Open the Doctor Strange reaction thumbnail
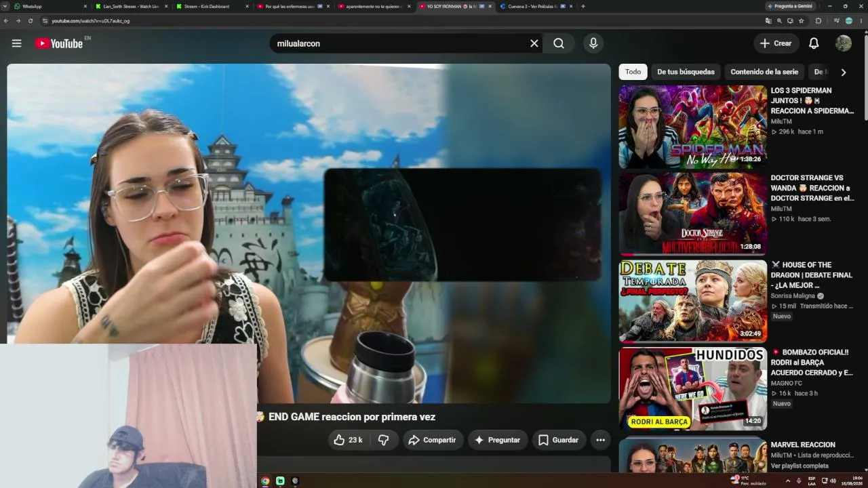Screen dimensions: 868x488 coord(692,214)
